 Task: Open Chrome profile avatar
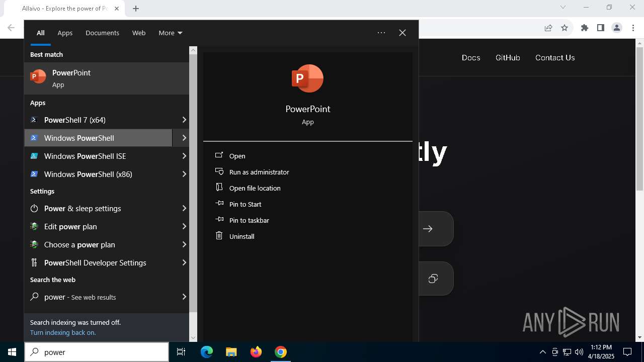click(617, 28)
